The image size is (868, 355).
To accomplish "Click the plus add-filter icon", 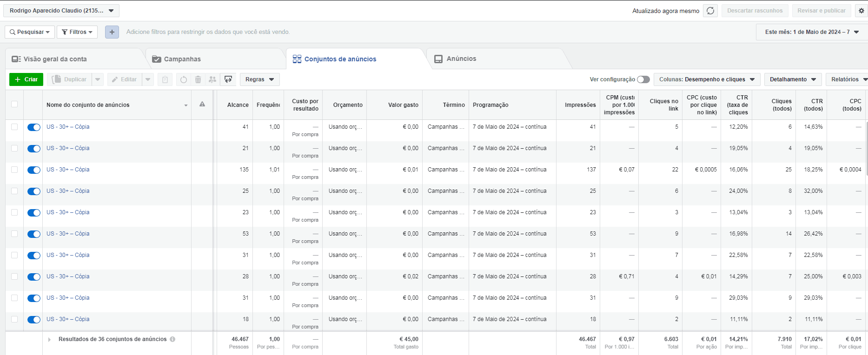I will (112, 32).
